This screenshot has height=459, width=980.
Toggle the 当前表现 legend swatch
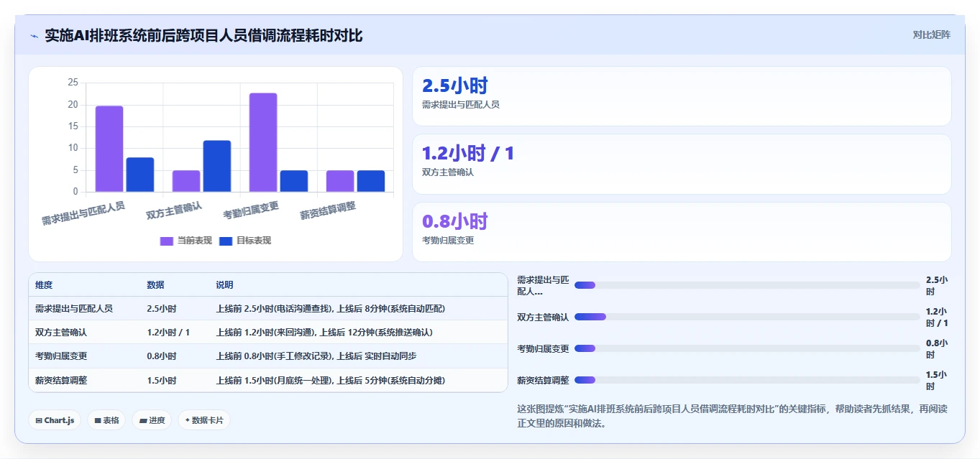point(167,241)
